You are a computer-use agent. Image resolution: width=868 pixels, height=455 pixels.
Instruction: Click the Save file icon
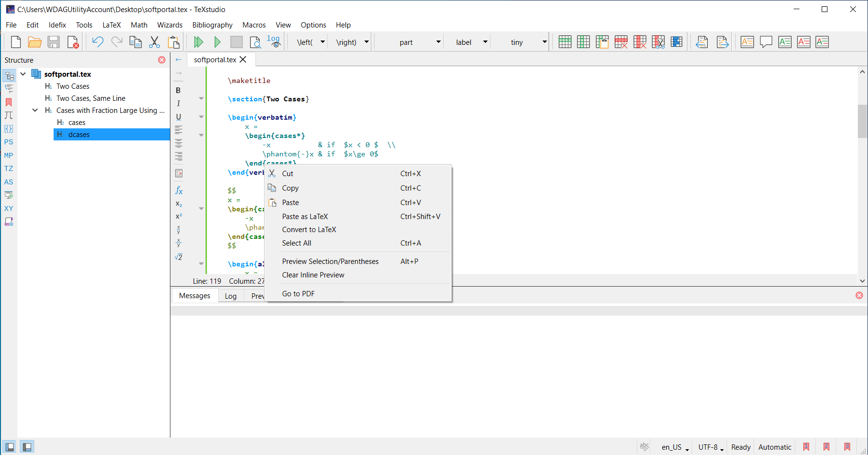[x=54, y=42]
